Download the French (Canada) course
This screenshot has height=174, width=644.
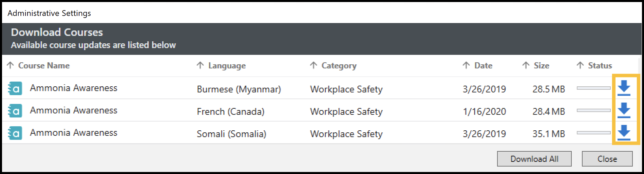[x=624, y=110]
